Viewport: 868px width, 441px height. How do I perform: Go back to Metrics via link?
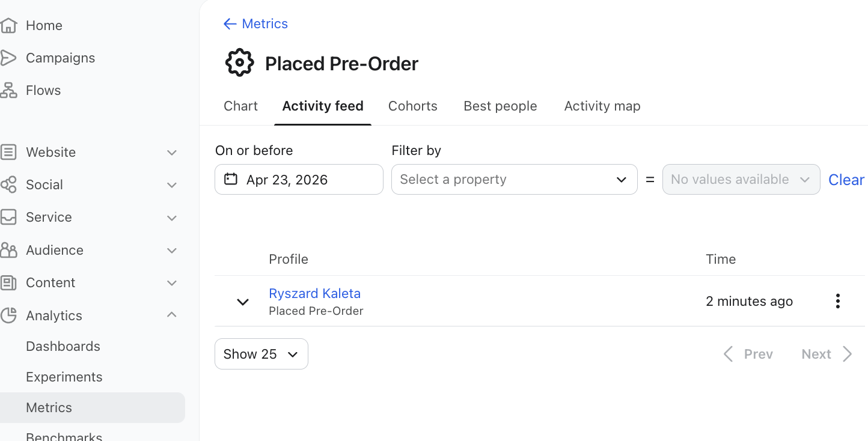pos(255,23)
